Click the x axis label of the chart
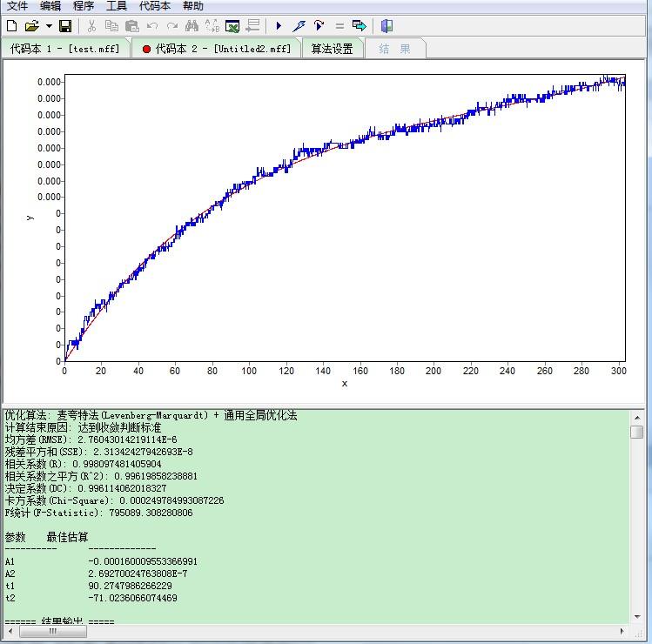This screenshot has width=652, height=644. 345,383
